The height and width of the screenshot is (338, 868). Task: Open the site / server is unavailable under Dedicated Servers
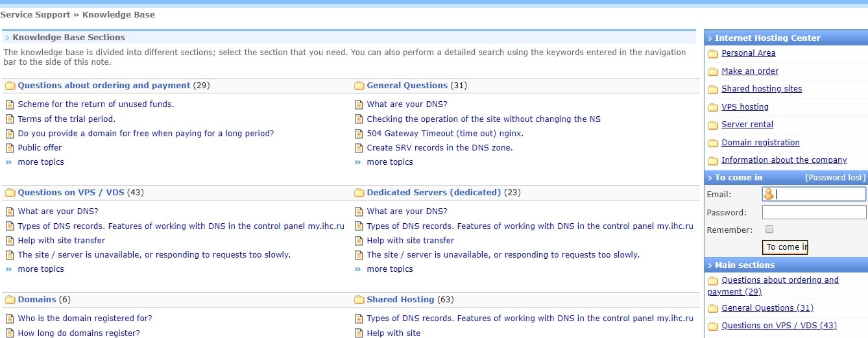(x=503, y=255)
